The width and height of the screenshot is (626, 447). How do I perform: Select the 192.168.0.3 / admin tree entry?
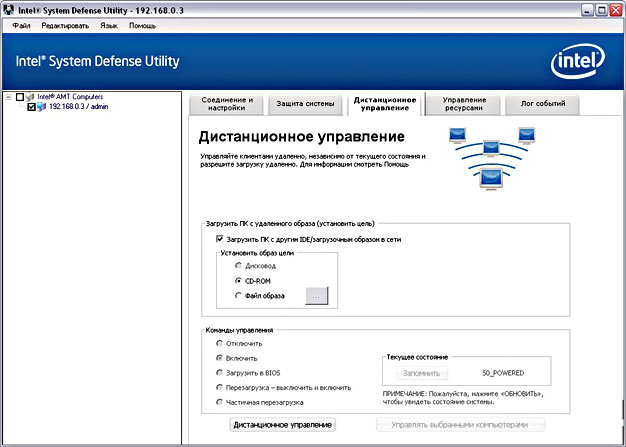point(78,107)
